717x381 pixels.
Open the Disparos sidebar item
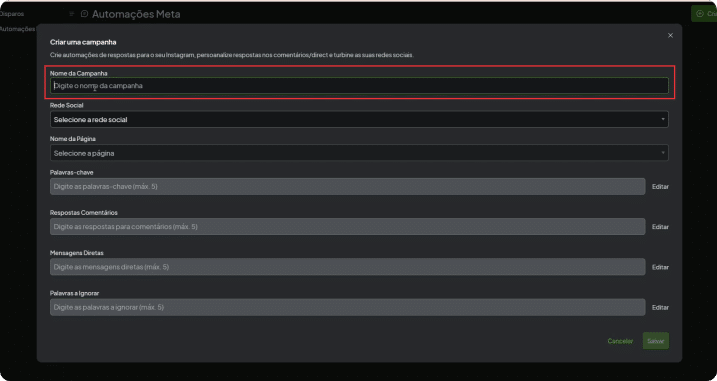pos(12,14)
